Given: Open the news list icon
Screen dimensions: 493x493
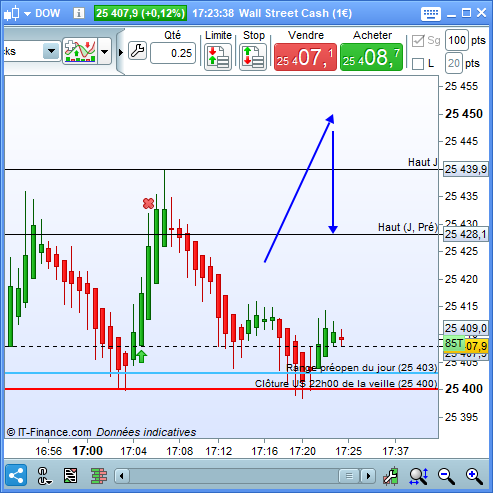Looking at the screenshot, I should 70,476.
